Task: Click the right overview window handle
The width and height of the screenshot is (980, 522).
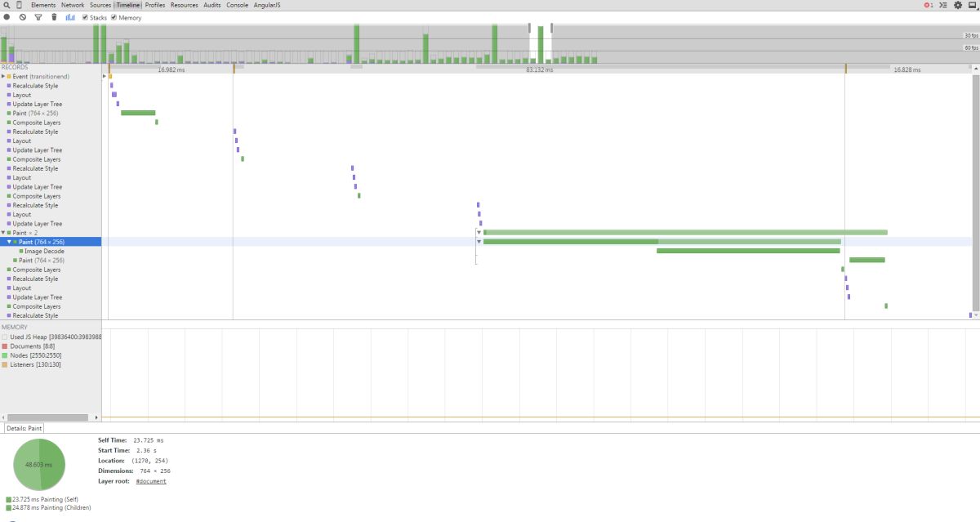Action: pos(552,28)
